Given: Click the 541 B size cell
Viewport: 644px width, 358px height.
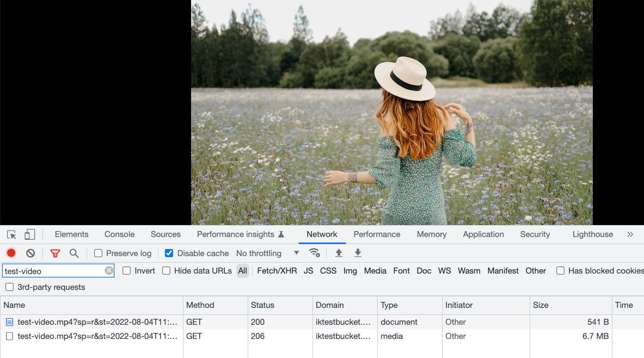Looking at the screenshot, I should 571,322.
